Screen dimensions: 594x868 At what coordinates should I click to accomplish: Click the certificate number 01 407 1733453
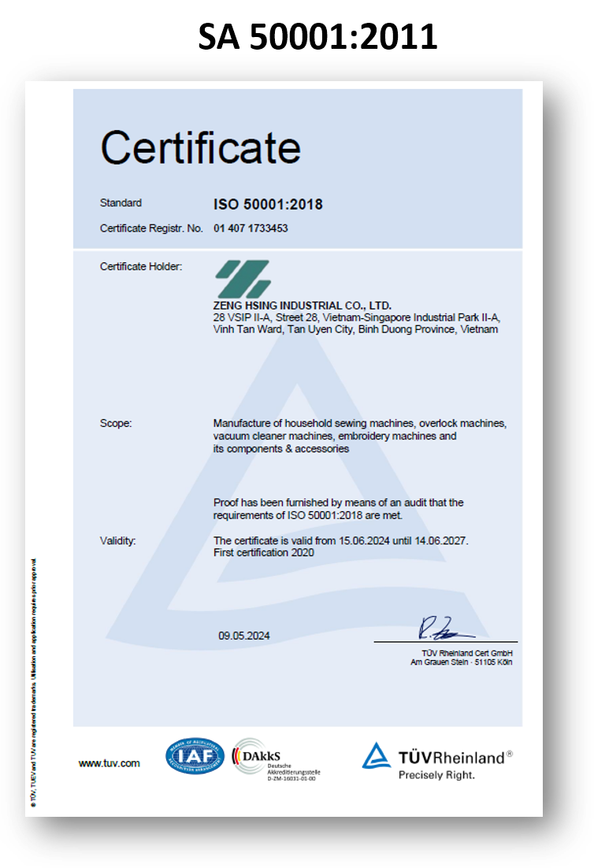[251, 228]
